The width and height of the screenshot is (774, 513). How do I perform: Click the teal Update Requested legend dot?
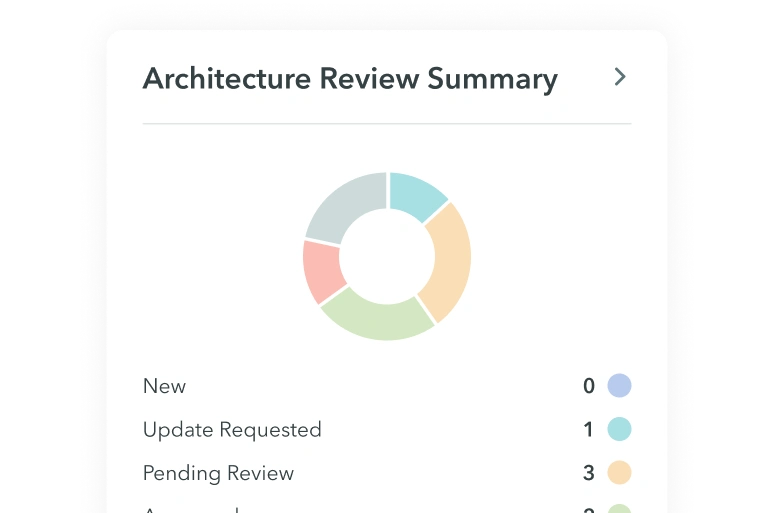tap(619, 429)
